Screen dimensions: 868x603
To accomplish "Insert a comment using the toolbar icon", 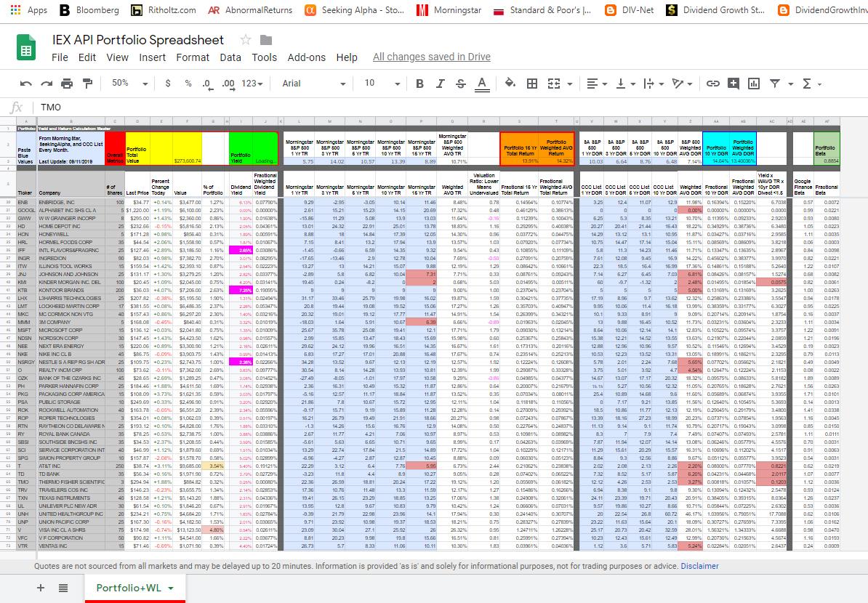I will click(x=735, y=84).
